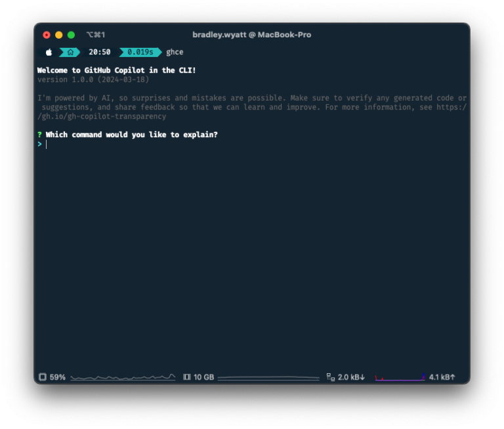Click the typed ghce command
The image size is (504, 429).
(x=175, y=52)
